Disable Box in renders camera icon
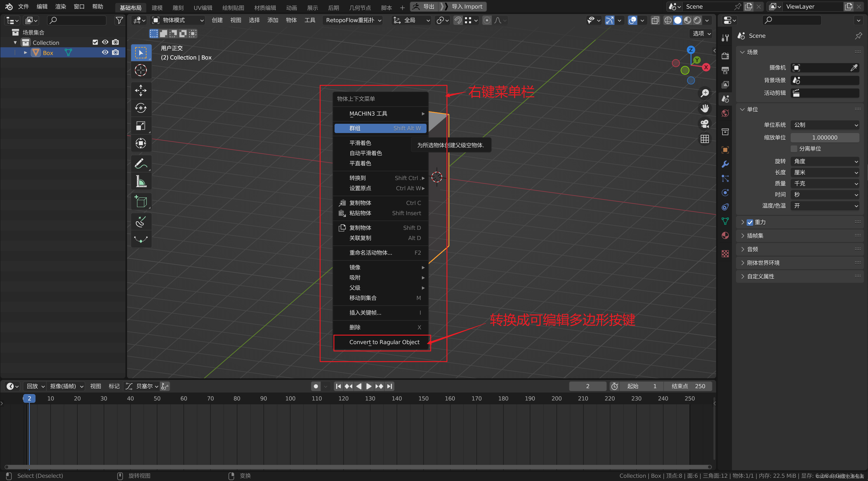This screenshot has width=868, height=481. [x=116, y=53]
